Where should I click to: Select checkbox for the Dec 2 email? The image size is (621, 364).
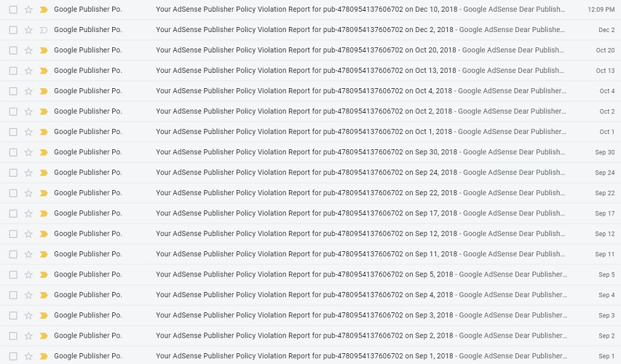(x=13, y=30)
